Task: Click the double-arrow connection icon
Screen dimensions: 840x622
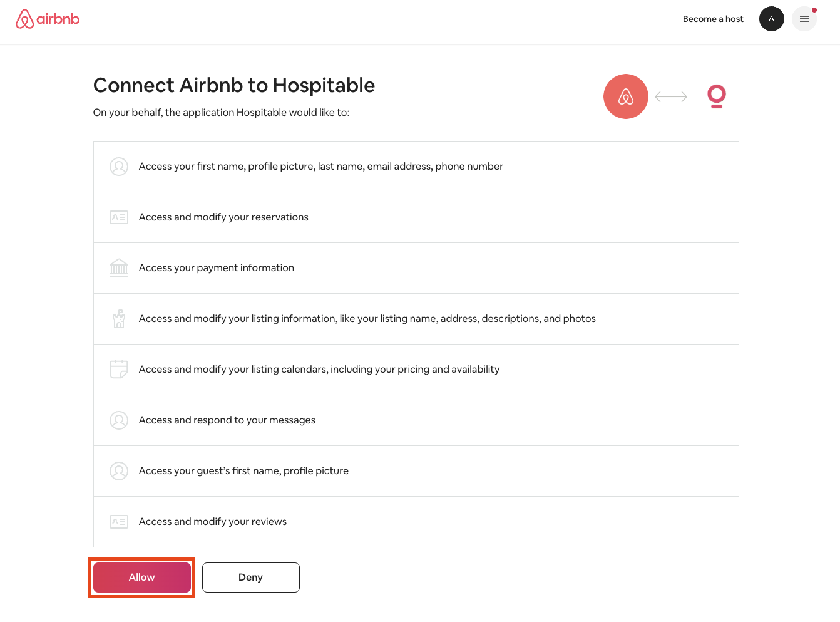Action: pos(671,96)
